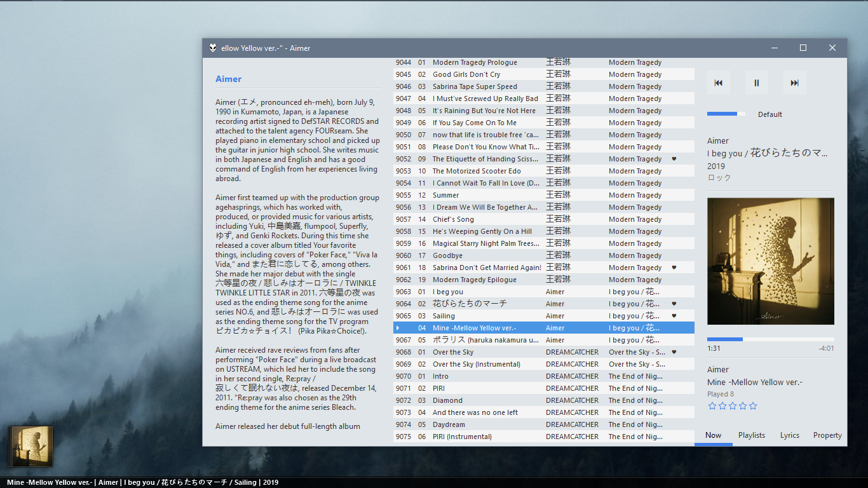This screenshot has height=488, width=868.
Task: Select track 'Goodbye' in the playlist
Action: 544,255
